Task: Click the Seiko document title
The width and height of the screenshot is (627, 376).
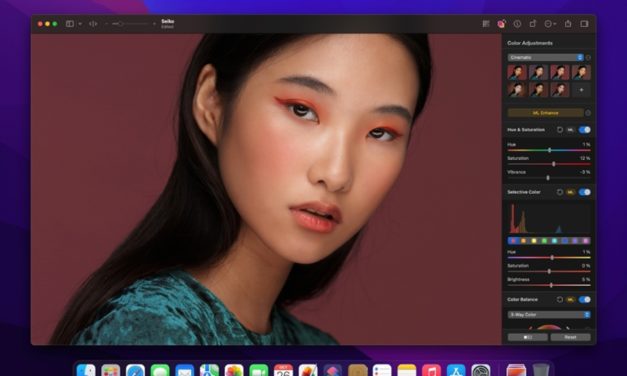Action: tap(168, 21)
